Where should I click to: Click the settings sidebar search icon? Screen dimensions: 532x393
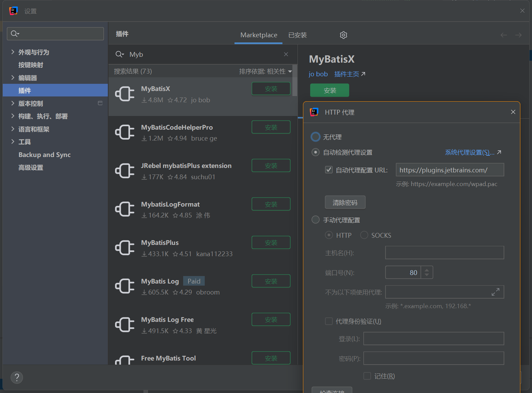[x=15, y=34]
